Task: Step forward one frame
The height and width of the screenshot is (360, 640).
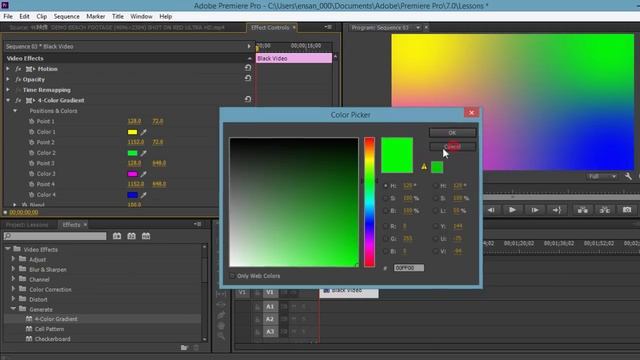Action: pyautogui.click(x=534, y=210)
